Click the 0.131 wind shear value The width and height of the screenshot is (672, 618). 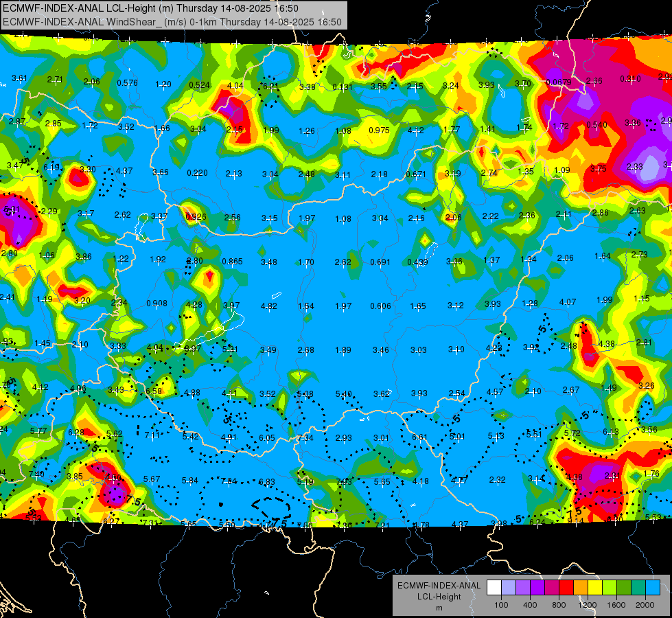tap(343, 87)
